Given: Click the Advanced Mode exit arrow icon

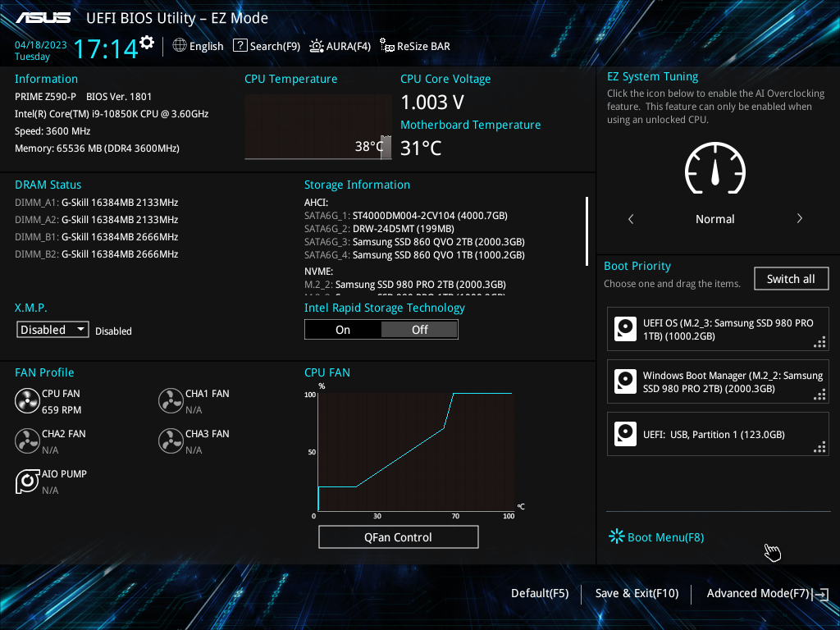Looking at the screenshot, I should [821, 594].
